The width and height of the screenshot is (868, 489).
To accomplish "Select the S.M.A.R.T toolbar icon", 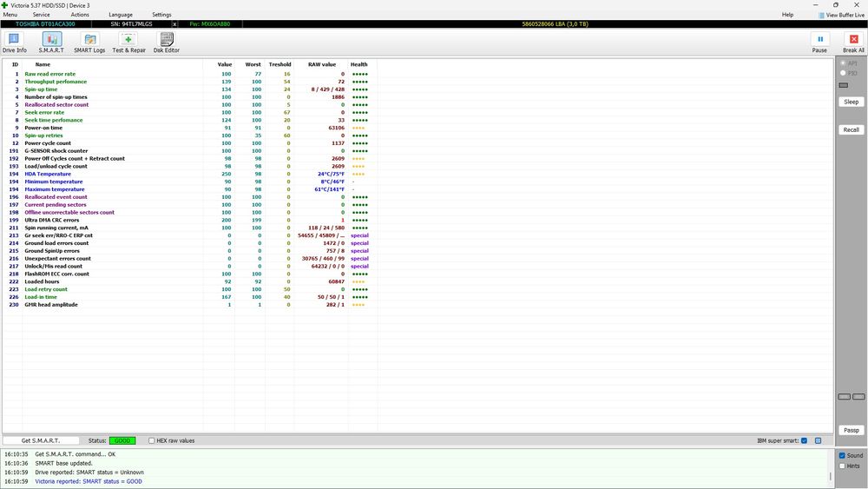I will pyautogui.click(x=51, y=43).
